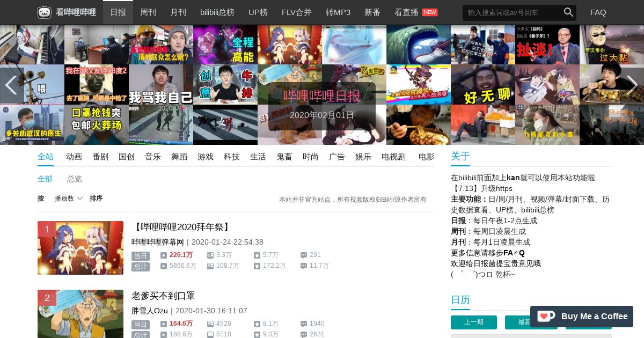Open UP榜 in the navigation bar
The image size is (644, 338).
point(258,12)
